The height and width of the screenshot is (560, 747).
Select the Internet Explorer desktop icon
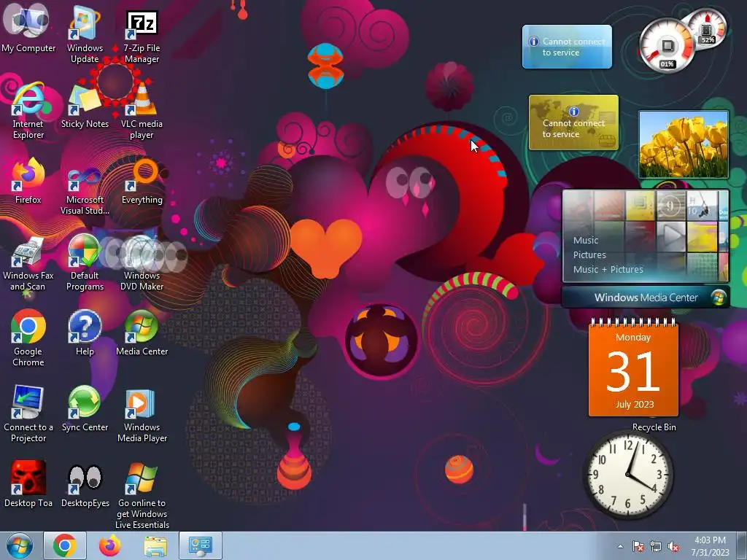coord(28,111)
